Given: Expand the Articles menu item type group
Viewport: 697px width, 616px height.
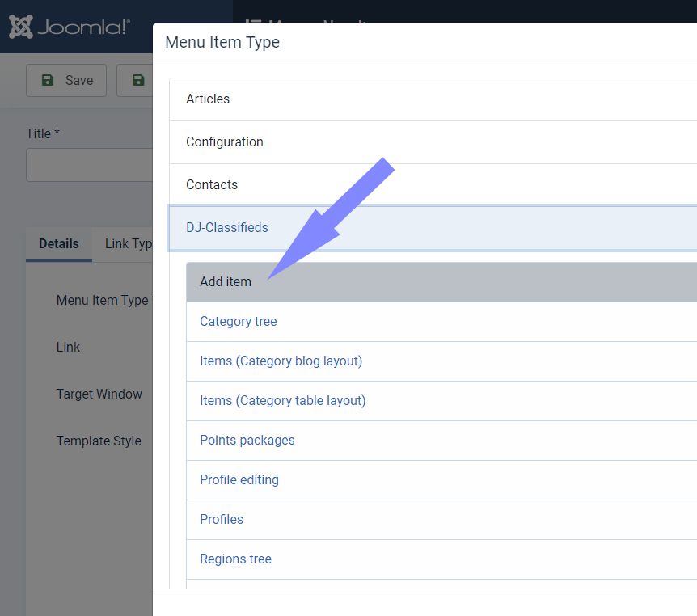Looking at the screenshot, I should [433, 99].
